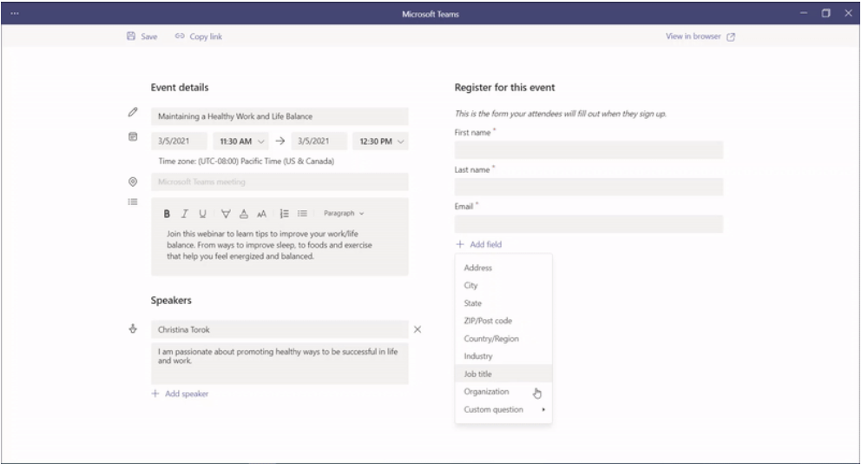Insert a bulleted list
This screenshot has width=868, height=464.
click(302, 214)
